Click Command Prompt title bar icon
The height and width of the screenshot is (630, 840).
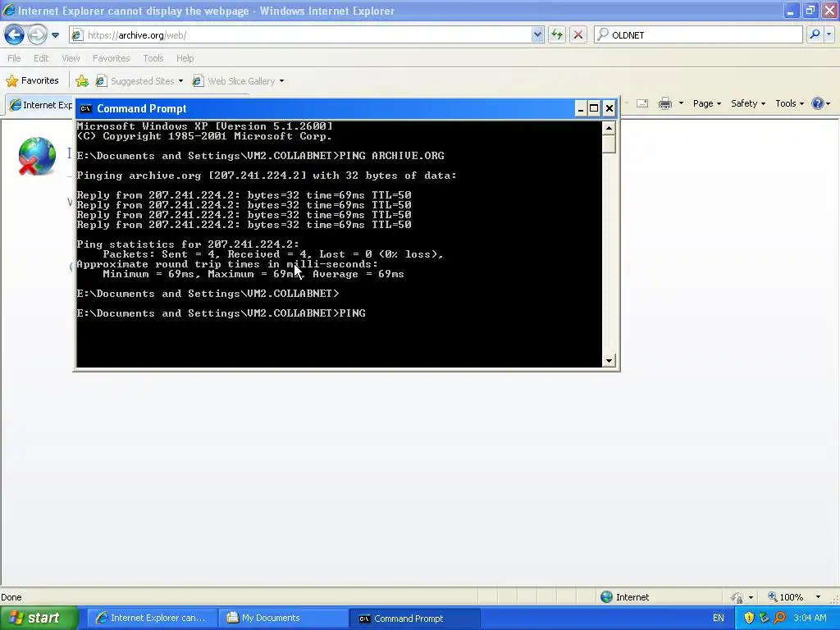tap(85, 109)
